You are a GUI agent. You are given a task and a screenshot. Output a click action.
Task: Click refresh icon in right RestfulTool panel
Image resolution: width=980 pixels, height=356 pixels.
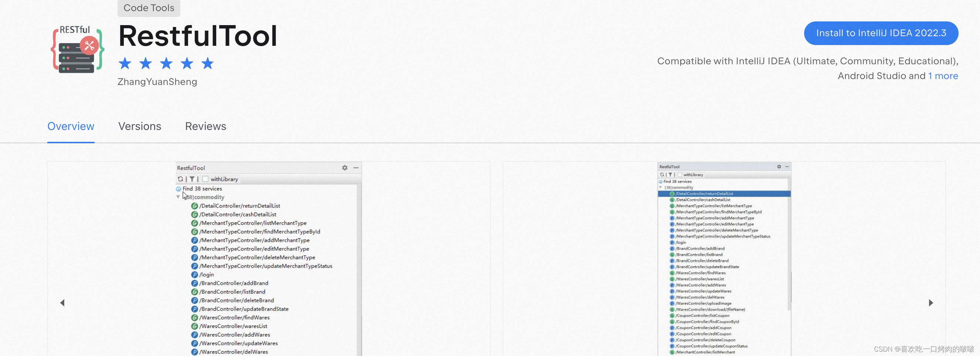pos(662,175)
